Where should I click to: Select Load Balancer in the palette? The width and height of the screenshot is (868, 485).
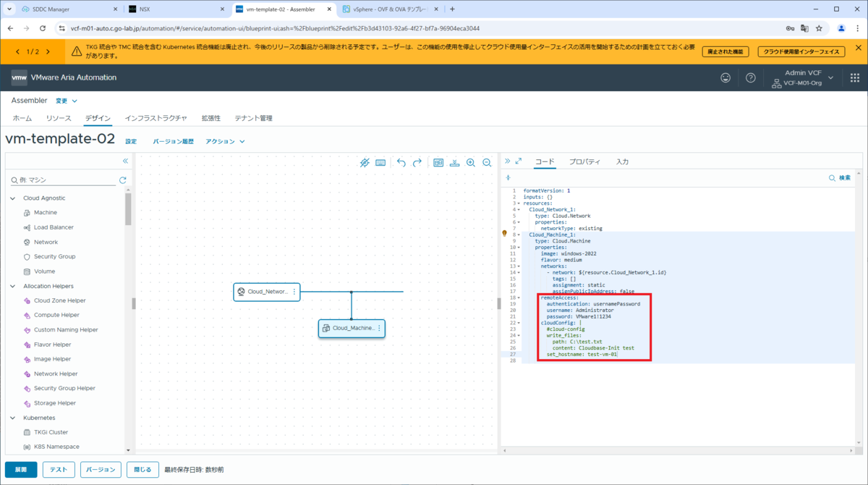54,227
